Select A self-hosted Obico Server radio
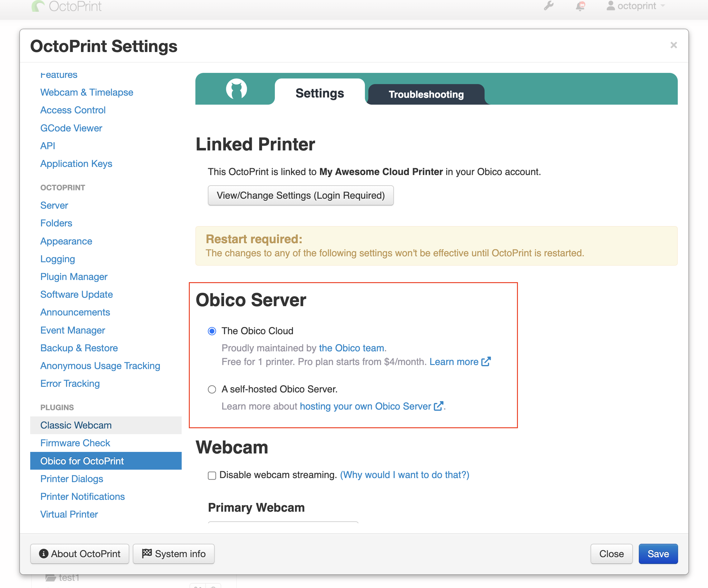Image resolution: width=708 pixels, height=588 pixels. (x=212, y=390)
